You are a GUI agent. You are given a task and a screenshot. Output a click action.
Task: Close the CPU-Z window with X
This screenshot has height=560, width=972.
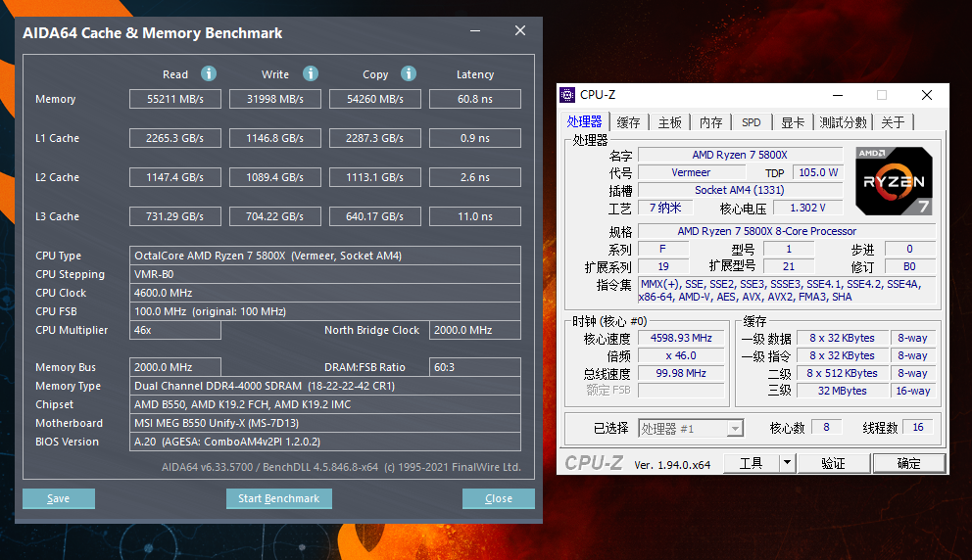[927, 95]
